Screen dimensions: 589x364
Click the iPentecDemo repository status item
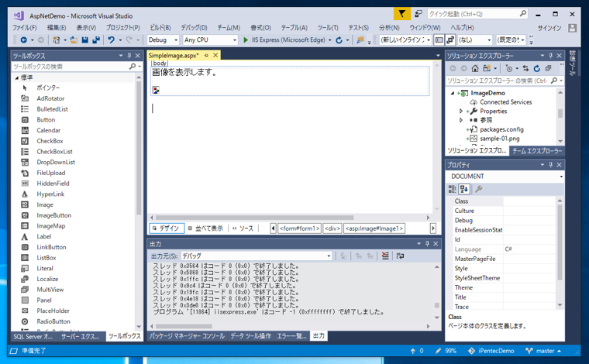point(491,351)
